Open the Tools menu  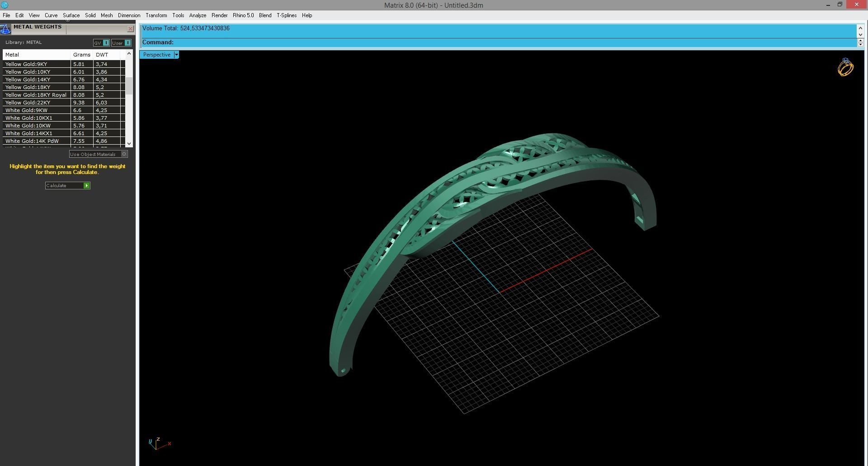click(x=178, y=15)
